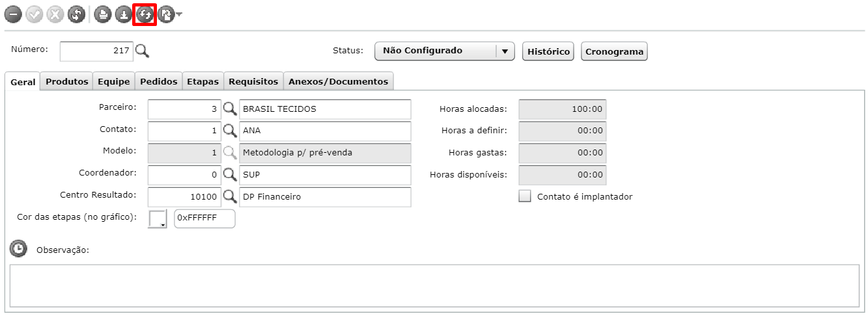
Task: Click the clock icon next to Observação
Action: [18, 248]
